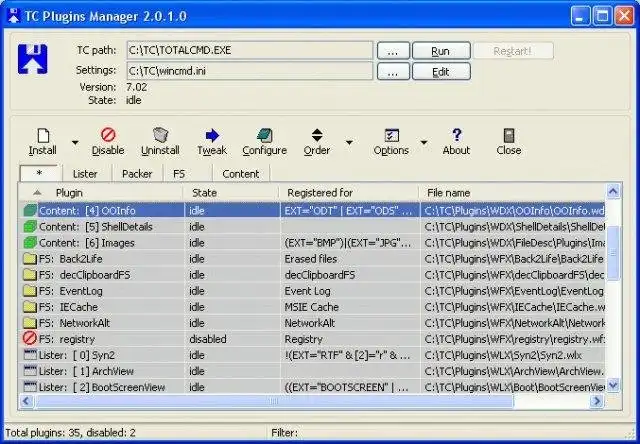Click scroll down arrow of plugin list
The image size is (640, 444).
(x=613, y=384)
